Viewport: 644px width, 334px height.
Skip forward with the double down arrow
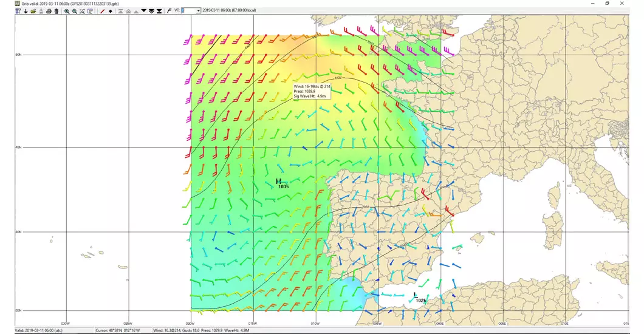[x=151, y=11]
